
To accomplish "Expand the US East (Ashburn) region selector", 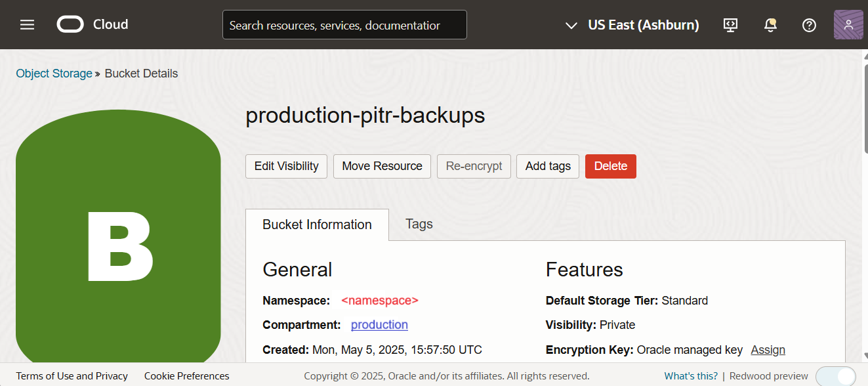I will [x=632, y=25].
